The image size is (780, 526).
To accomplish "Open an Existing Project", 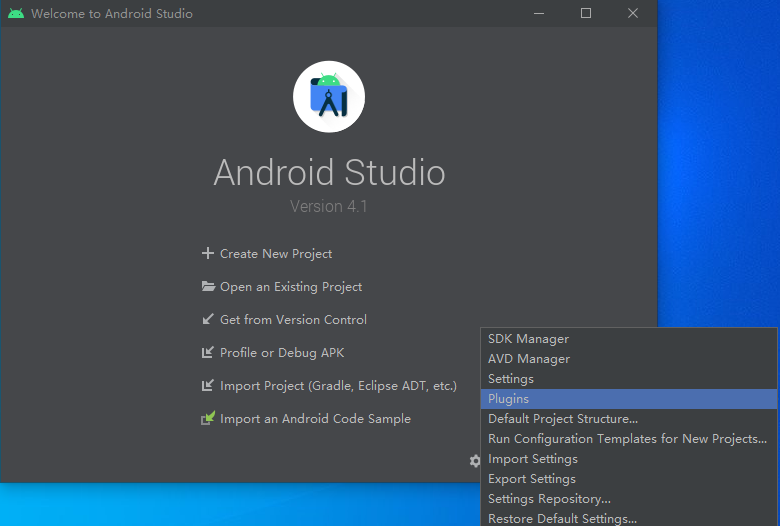I will [291, 287].
